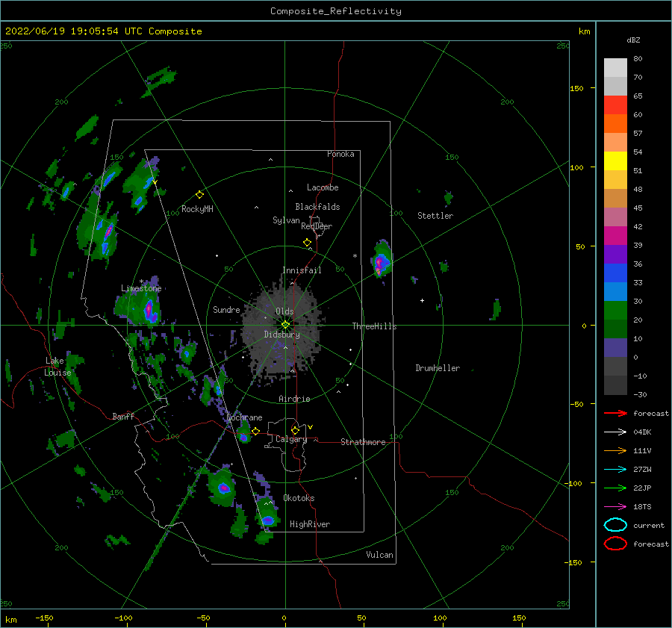Click the Composite_Reflectivity title
This screenshot has height=628, width=672.
coord(335,11)
